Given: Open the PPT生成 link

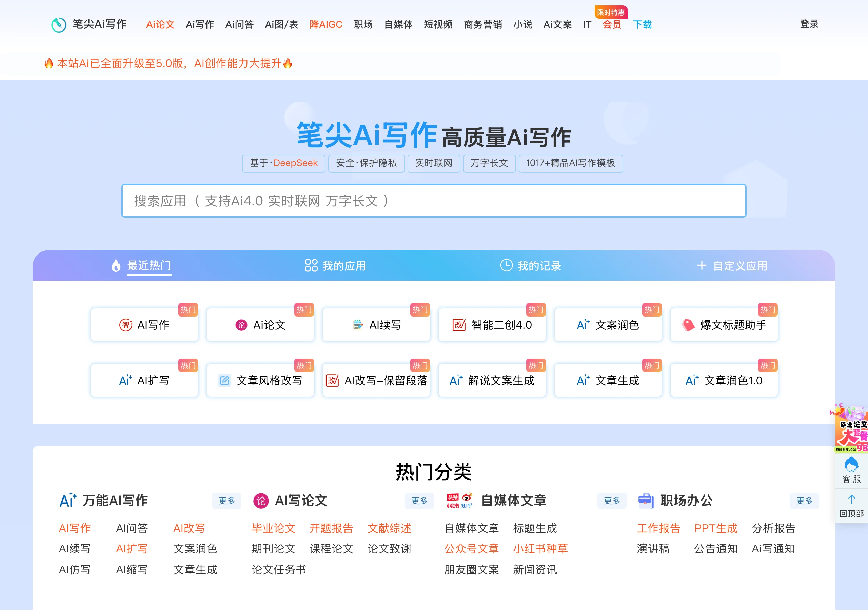Looking at the screenshot, I should [716, 528].
